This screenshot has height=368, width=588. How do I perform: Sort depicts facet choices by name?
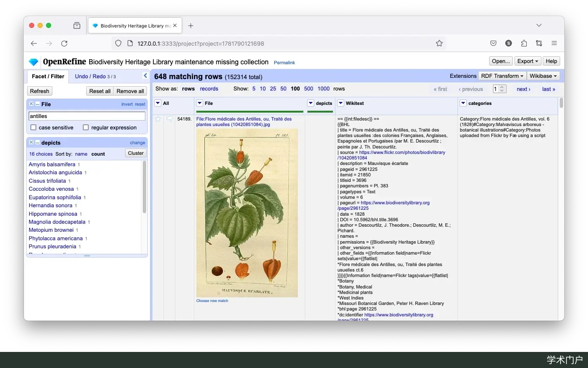(x=81, y=154)
